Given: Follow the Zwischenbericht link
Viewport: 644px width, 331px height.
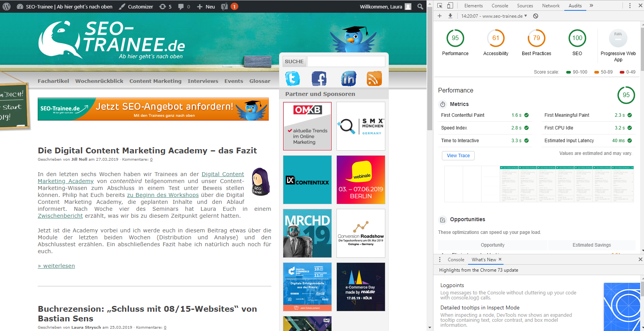Looking at the screenshot, I should [x=60, y=216].
